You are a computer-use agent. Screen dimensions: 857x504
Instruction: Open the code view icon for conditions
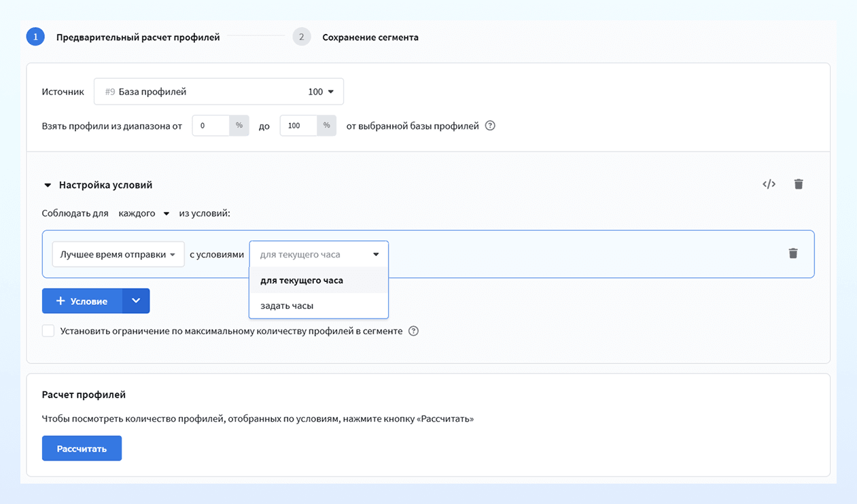769,184
